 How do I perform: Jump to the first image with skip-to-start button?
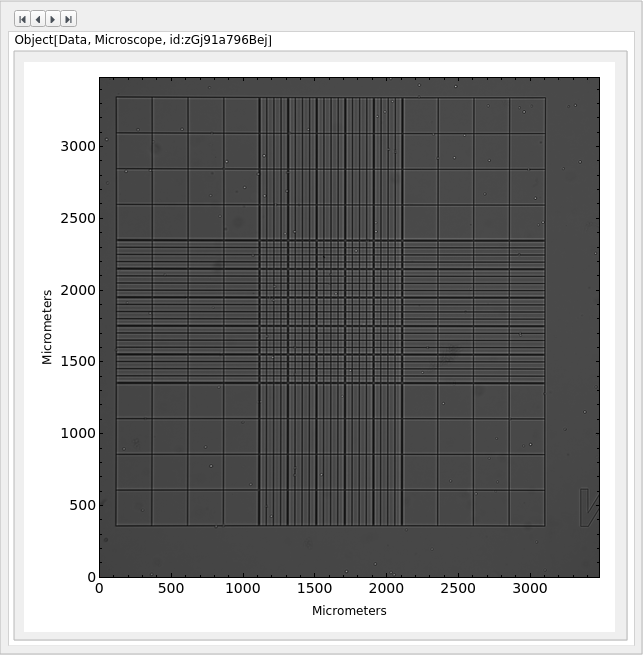pyautogui.click(x=21, y=19)
